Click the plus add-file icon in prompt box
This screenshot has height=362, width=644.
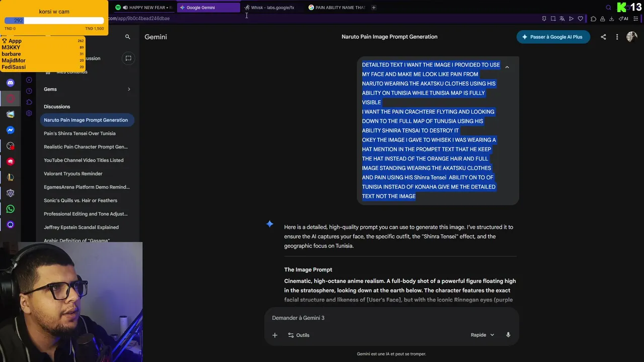[x=275, y=335]
